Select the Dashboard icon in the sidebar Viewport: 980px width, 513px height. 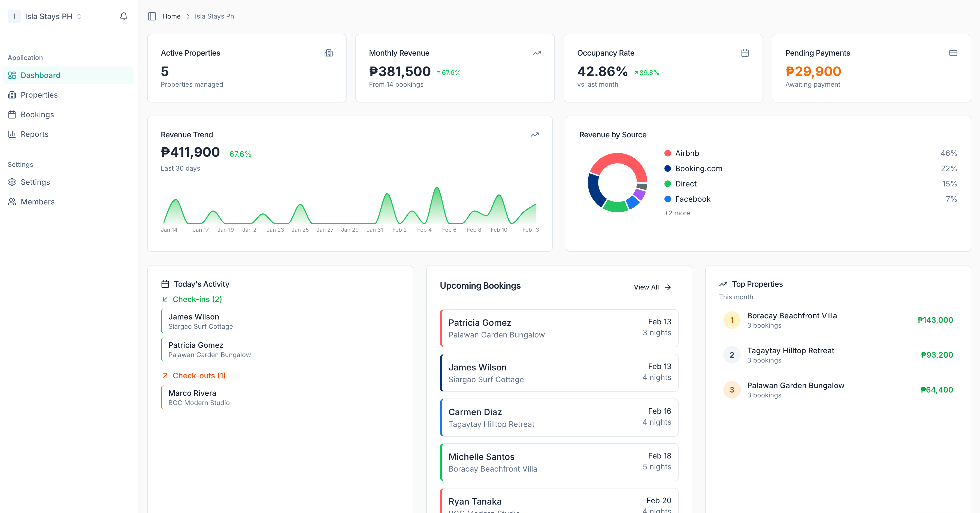tap(12, 75)
